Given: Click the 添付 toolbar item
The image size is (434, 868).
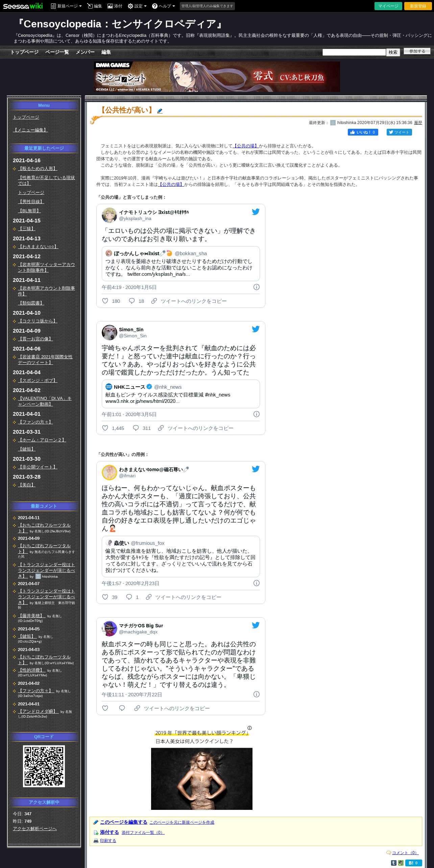Looking at the screenshot, I should point(115,6).
